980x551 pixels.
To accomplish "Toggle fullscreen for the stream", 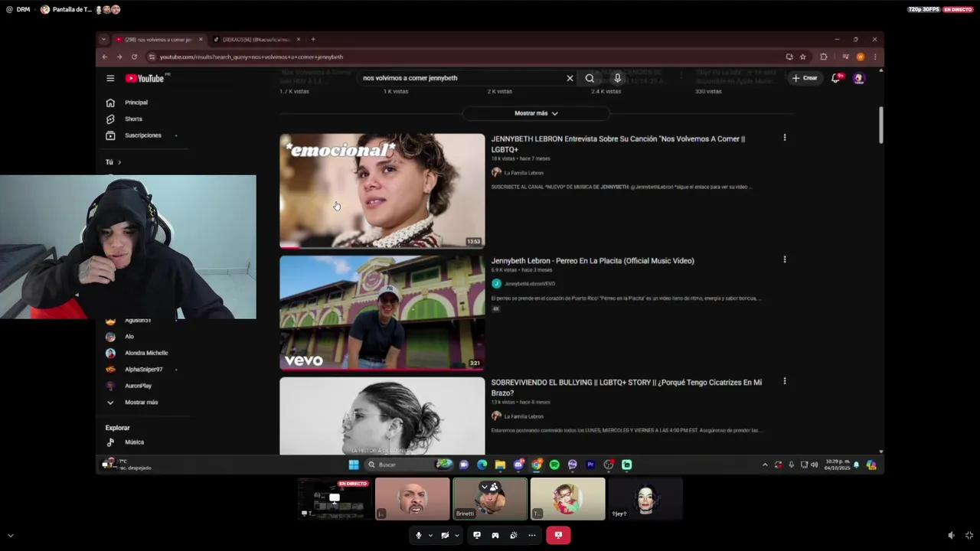I will click(x=969, y=536).
